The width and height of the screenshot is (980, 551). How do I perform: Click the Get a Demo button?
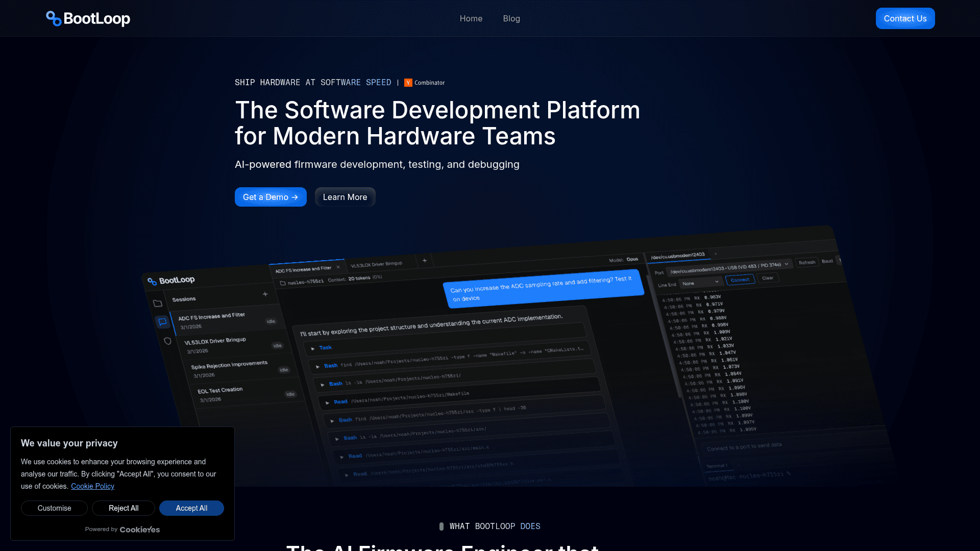tap(271, 197)
